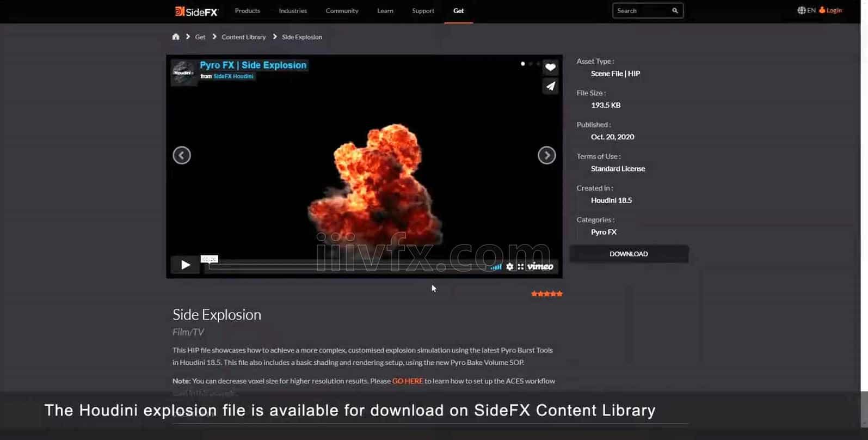Viewport: 868px width, 440px height.
Task: Go to the home breadcrumb icon
Action: 176,36
